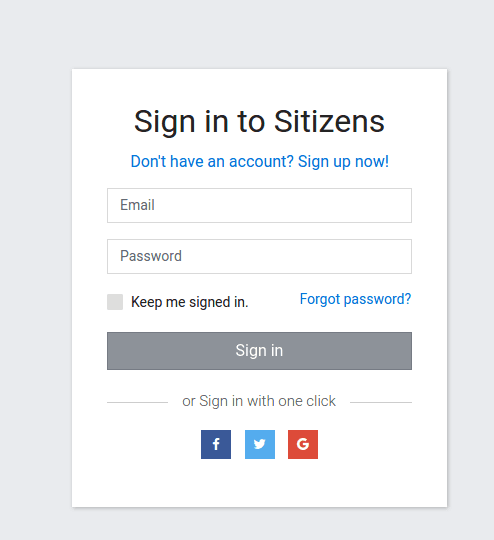494x540 pixels.
Task: Choose the Twitter bird sign-in icon
Action: [x=260, y=444]
